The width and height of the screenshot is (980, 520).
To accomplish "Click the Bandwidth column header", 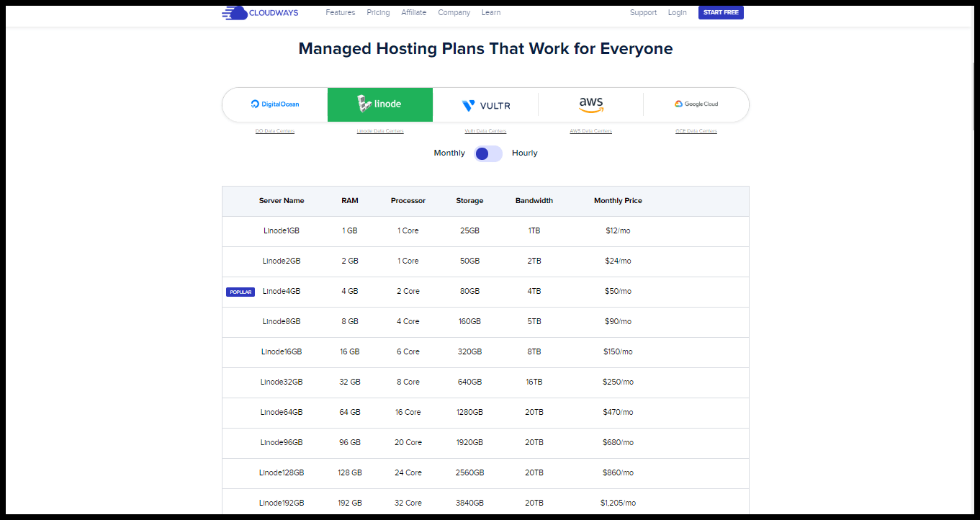I will 534,201.
